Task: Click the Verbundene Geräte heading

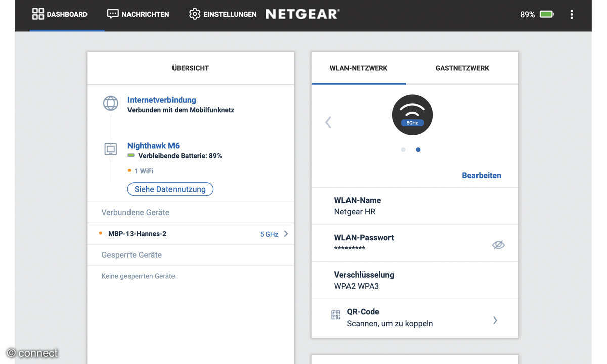Action: (x=136, y=212)
